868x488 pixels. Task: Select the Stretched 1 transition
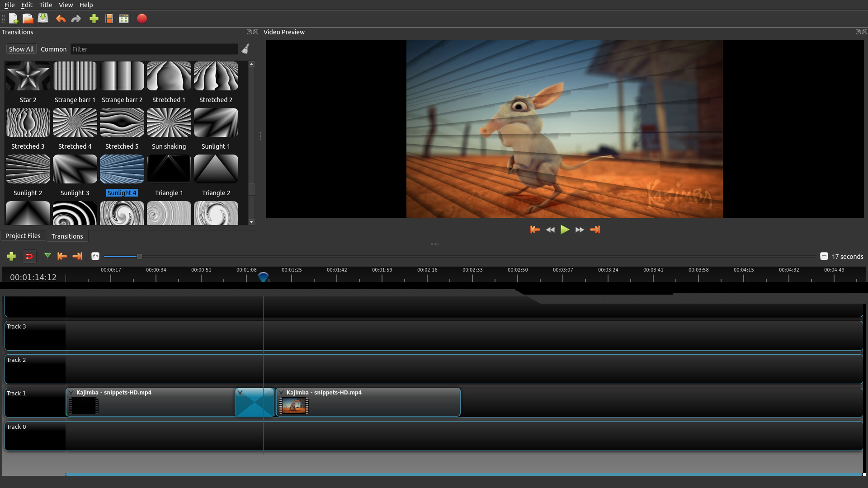(x=169, y=82)
